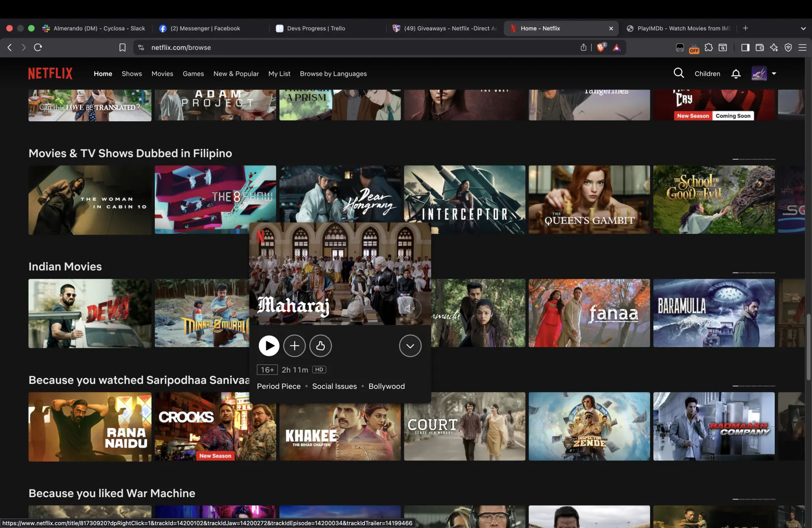Play Maharaj from the preview card
812x528 pixels.
point(269,346)
